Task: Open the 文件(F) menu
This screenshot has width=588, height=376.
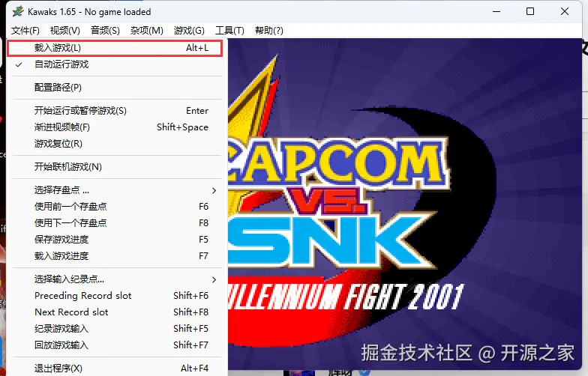Action: point(25,30)
